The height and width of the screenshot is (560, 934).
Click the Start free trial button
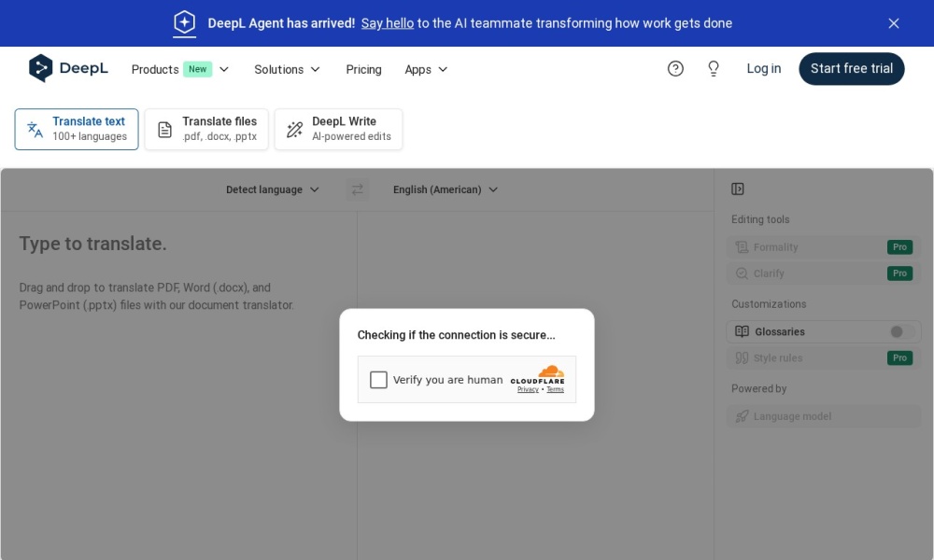coord(851,68)
